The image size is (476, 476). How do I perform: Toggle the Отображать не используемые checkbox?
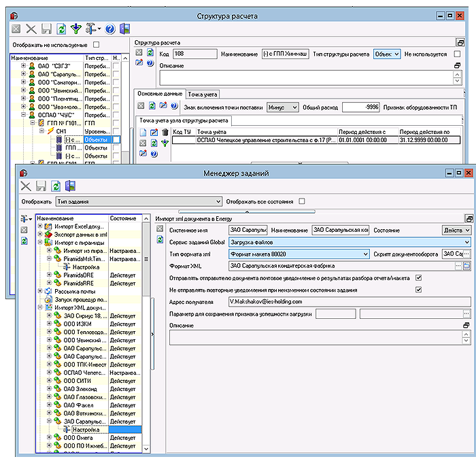(97, 45)
